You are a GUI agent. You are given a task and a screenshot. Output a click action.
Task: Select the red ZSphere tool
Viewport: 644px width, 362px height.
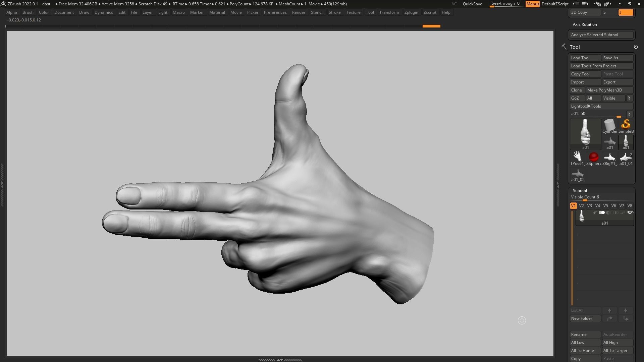pyautogui.click(x=593, y=158)
